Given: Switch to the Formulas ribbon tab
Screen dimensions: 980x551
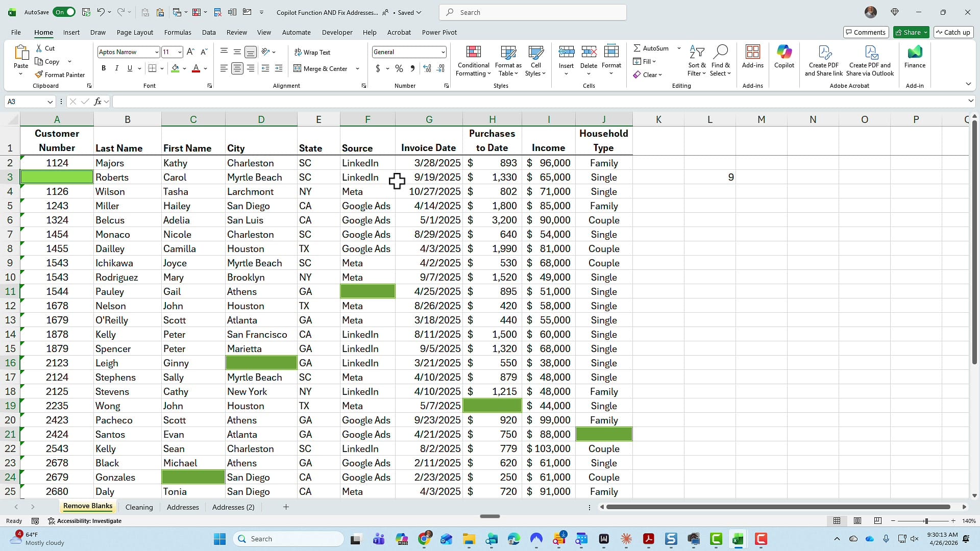Looking at the screenshot, I should [x=178, y=32].
